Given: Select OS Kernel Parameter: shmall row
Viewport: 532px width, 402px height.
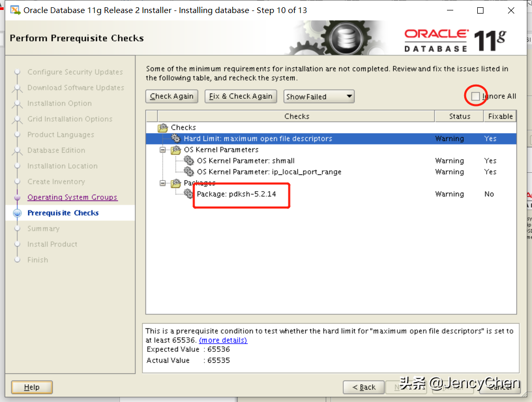Looking at the screenshot, I should click(331, 161).
